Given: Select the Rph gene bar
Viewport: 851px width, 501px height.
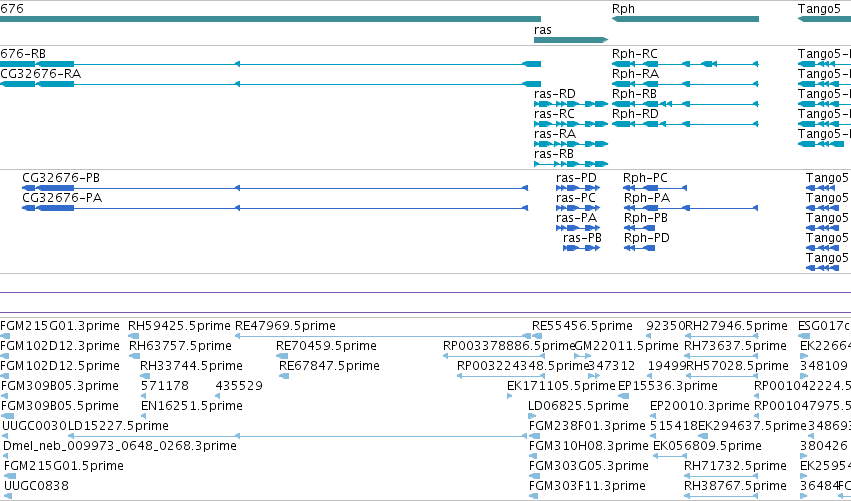Looking at the screenshot, I should point(685,19).
